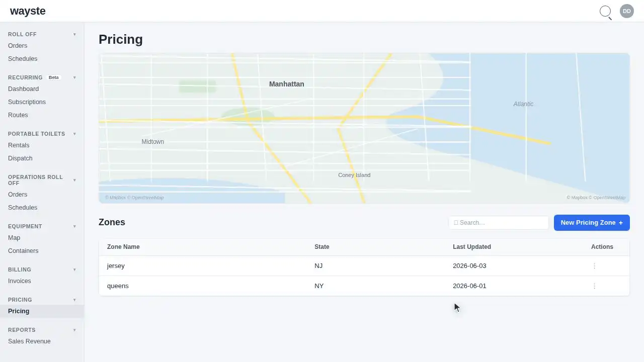Collapse the Pricing sidebar section
644x362 pixels.
[74, 300]
